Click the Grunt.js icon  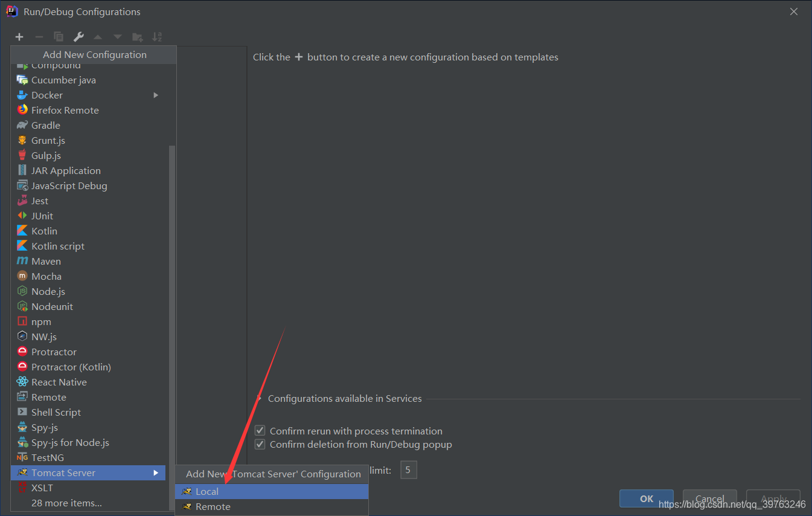tap(22, 140)
